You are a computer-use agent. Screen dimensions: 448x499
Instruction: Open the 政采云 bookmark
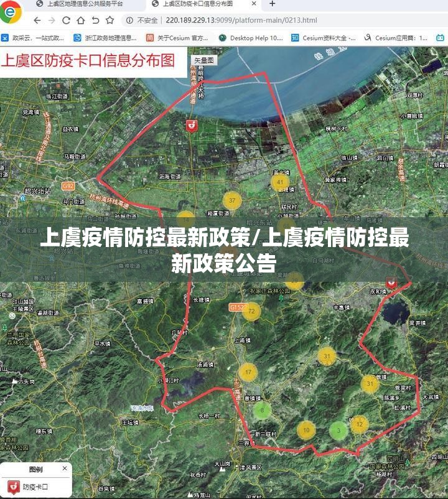(x=32, y=38)
